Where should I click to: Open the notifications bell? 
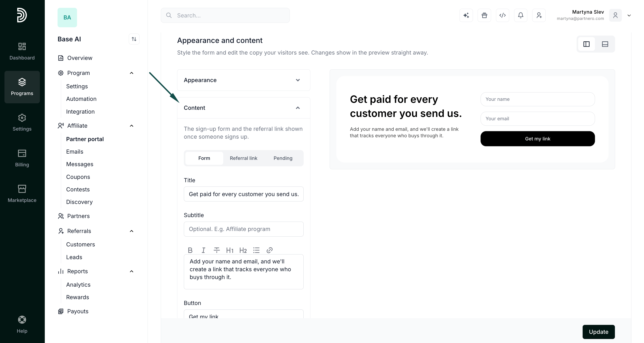pyautogui.click(x=521, y=15)
